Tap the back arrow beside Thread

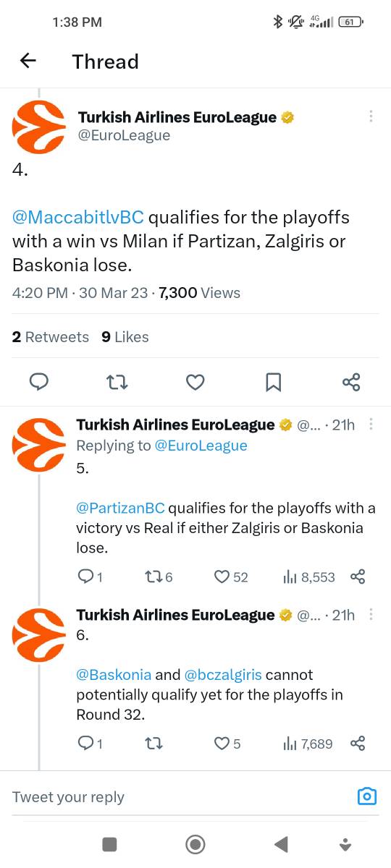[28, 61]
